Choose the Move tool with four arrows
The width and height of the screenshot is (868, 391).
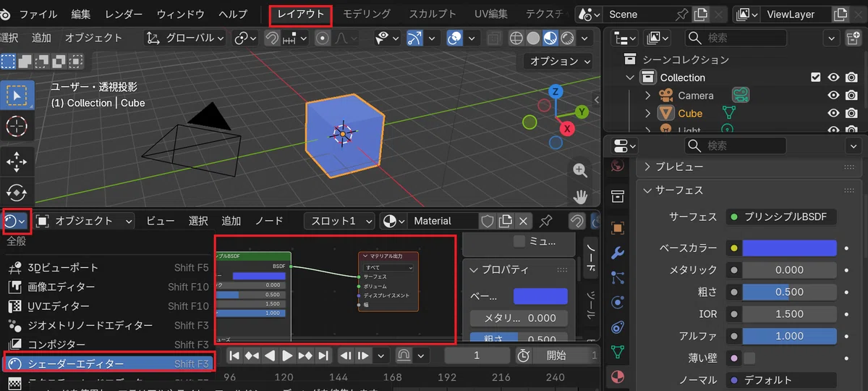(x=17, y=161)
